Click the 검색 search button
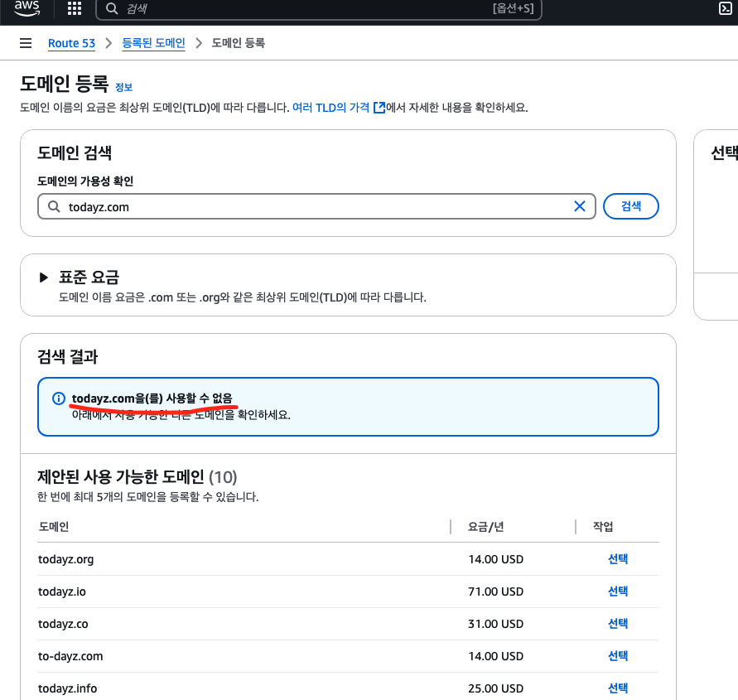 point(630,206)
